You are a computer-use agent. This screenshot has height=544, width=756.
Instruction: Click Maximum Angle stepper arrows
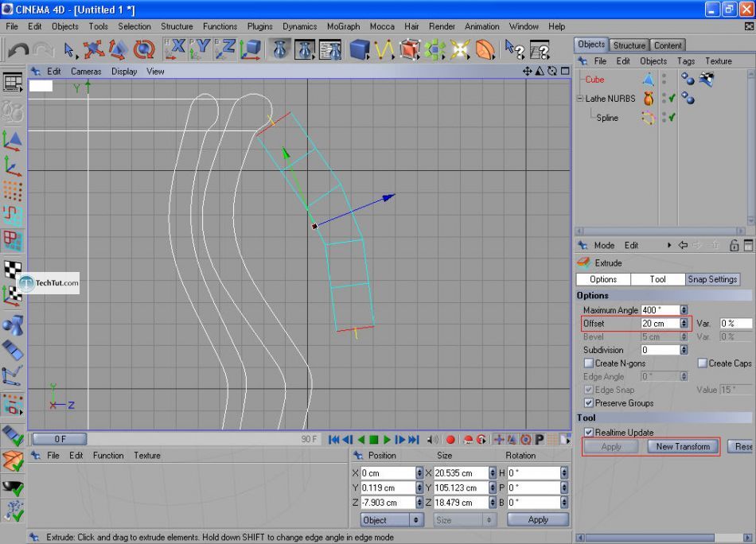[x=684, y=310]
